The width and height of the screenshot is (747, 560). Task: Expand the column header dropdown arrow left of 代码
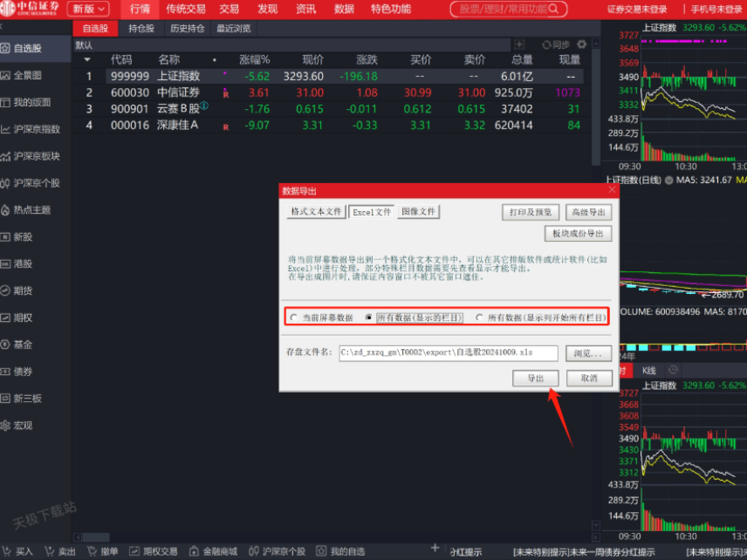(x=87, y=60)
